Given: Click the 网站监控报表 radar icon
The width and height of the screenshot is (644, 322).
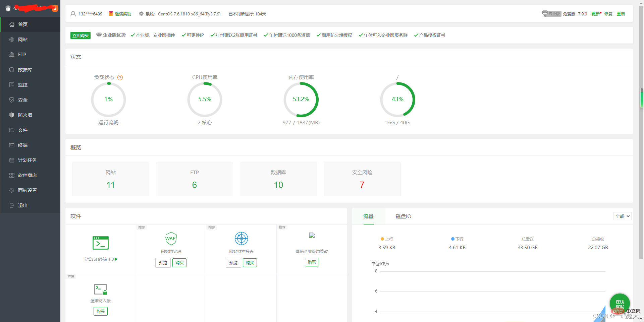Looking at the screenshot, I should coord(241,239).
